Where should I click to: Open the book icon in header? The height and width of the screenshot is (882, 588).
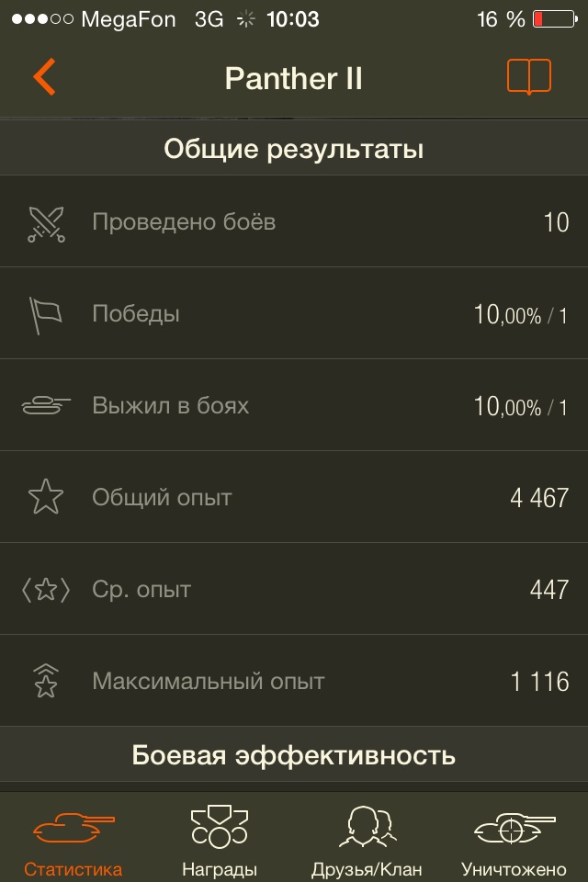pyautogui.click(x=528, y=77)
